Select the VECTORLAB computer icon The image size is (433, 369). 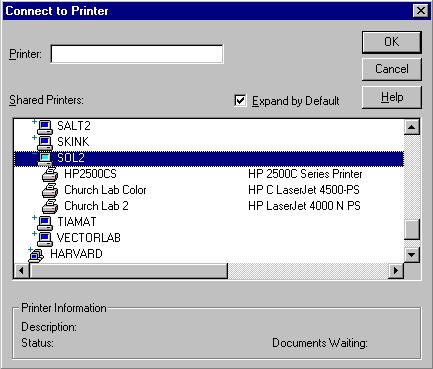(45, 239)
